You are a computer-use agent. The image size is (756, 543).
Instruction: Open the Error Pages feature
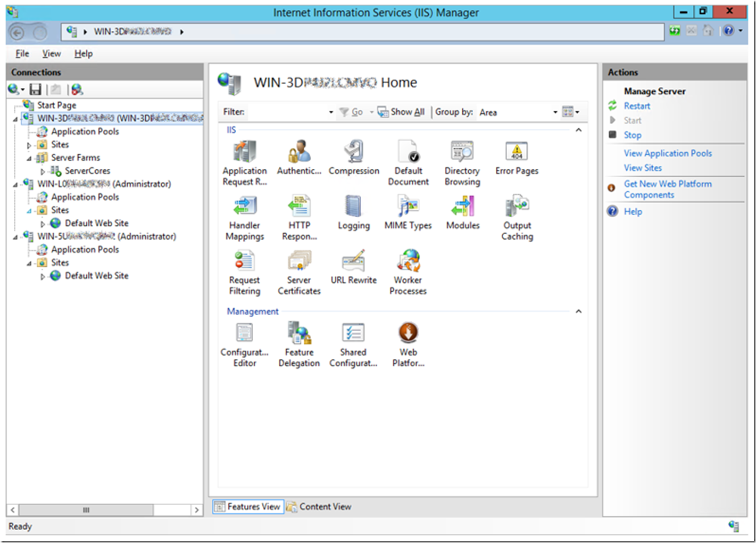[x=517, y=158]
